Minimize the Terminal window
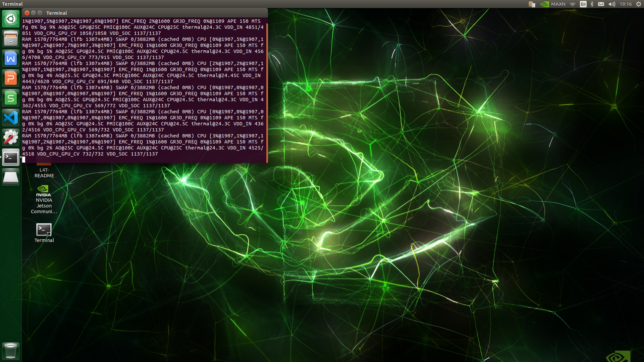The height and width of the screenshot is (362, 644). click(34, 13)
